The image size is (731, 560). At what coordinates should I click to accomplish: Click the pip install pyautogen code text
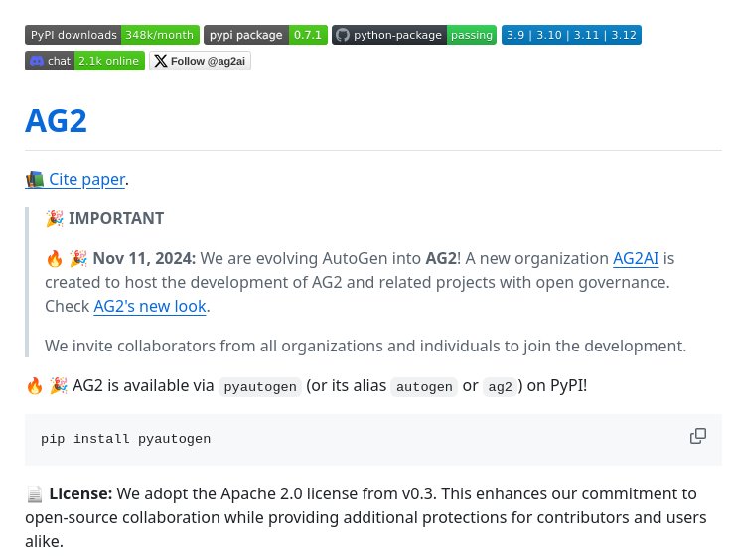click(125, 439)
